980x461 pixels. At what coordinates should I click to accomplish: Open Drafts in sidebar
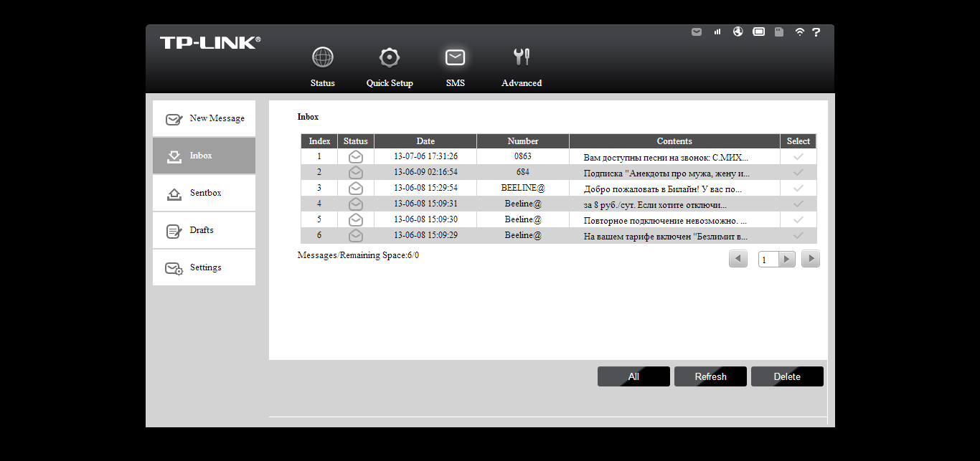pyautogui.click(x=204, y=230)
